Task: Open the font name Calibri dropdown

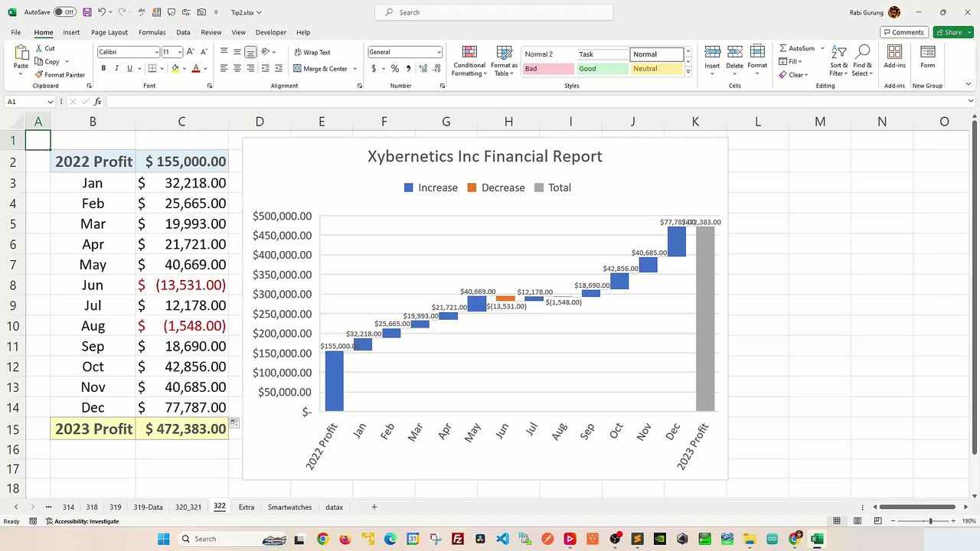Action: 155,52
